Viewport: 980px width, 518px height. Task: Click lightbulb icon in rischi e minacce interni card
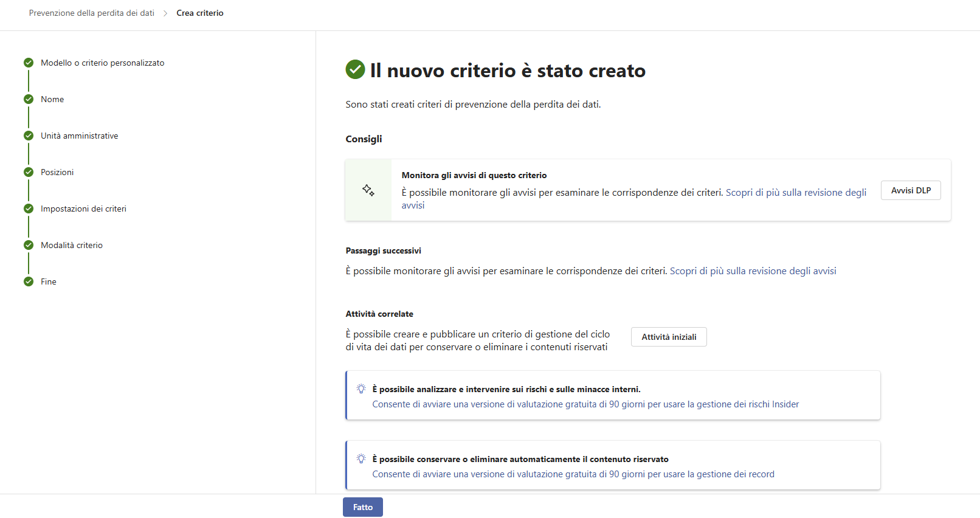(361, 388)
